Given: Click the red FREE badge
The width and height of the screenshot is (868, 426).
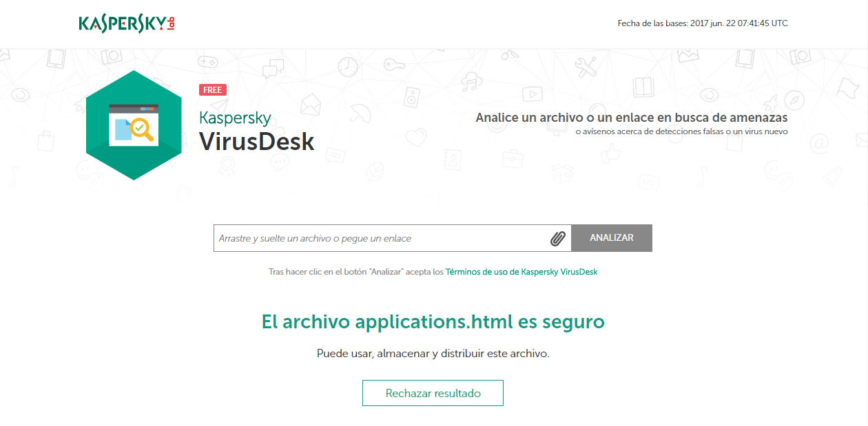Looking at the screenshot, I should pos(213,89).
